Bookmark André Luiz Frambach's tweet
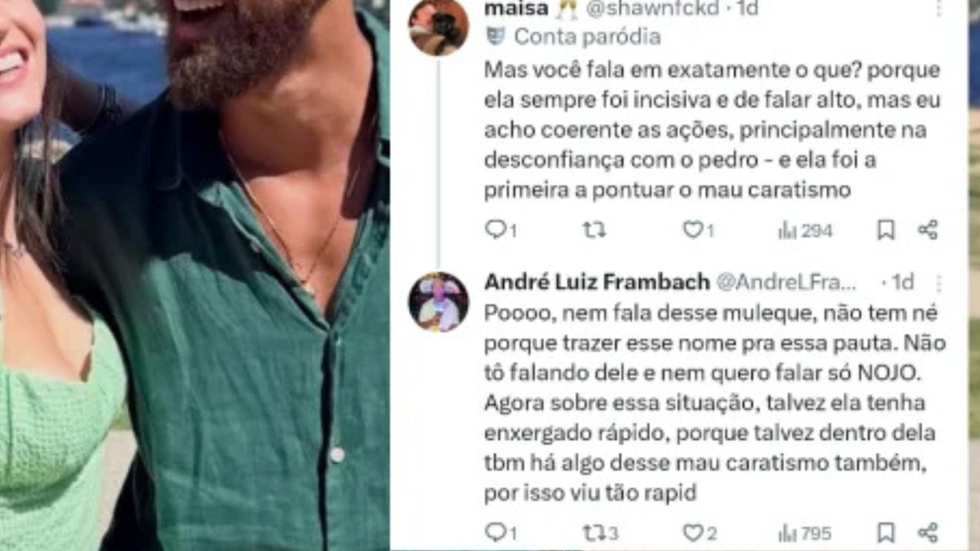 pyautogui.click(x=886, y=533)
